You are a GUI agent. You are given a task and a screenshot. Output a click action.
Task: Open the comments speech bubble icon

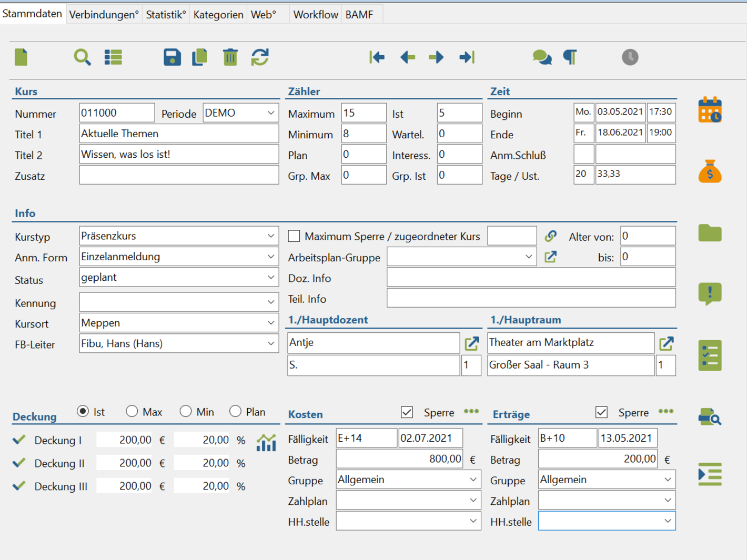(542, 57)
